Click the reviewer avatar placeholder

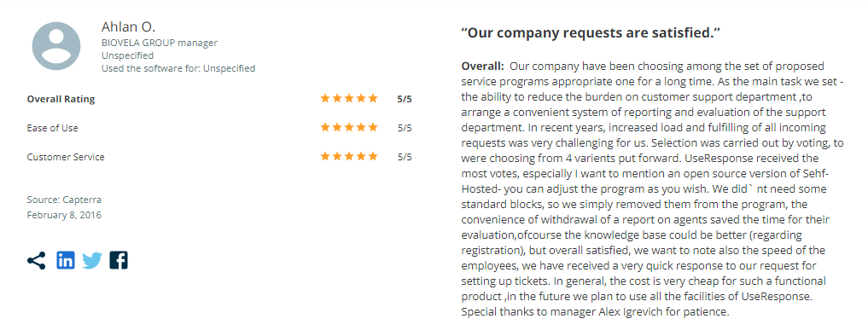[56, 47]
